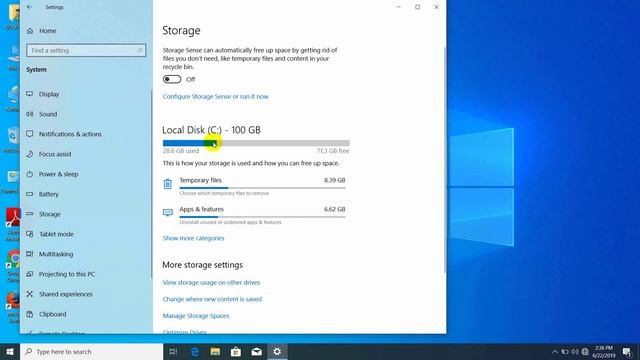Click the Local Disk C usage bar
This screenshot has height=360, width=640.
pyautogui.click(x=256, y=143)
